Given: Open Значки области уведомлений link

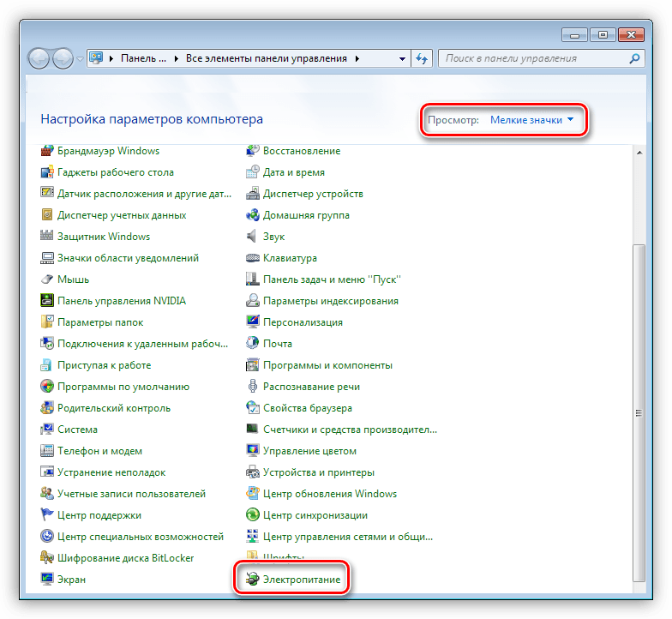Looking at the screenshot, I should click(128, 258).
